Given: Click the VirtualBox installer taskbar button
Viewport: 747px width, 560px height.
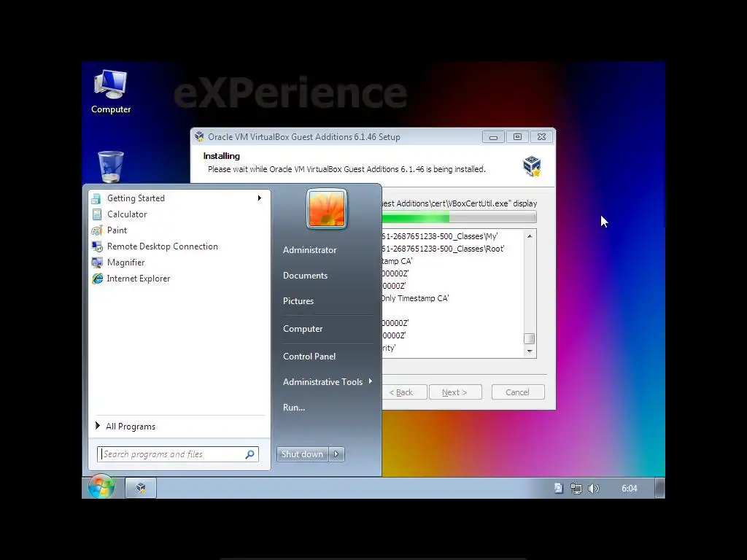Looking at the screenshot, I should (x=141, y=488).
